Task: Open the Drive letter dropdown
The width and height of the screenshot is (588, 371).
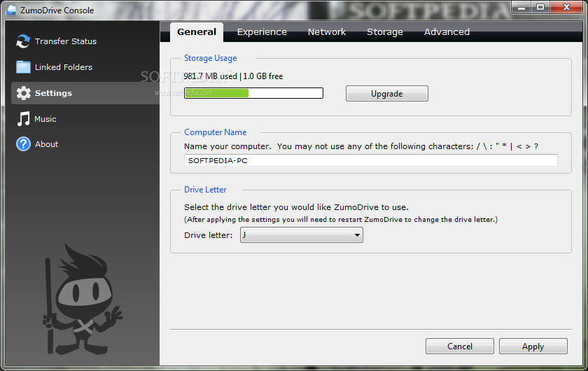Action: click(x=302, y=235)
